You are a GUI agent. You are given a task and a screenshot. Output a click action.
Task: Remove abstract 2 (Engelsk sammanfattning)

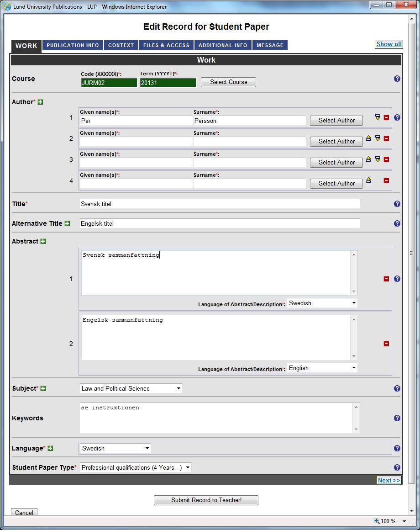click(x=386, y=344)
